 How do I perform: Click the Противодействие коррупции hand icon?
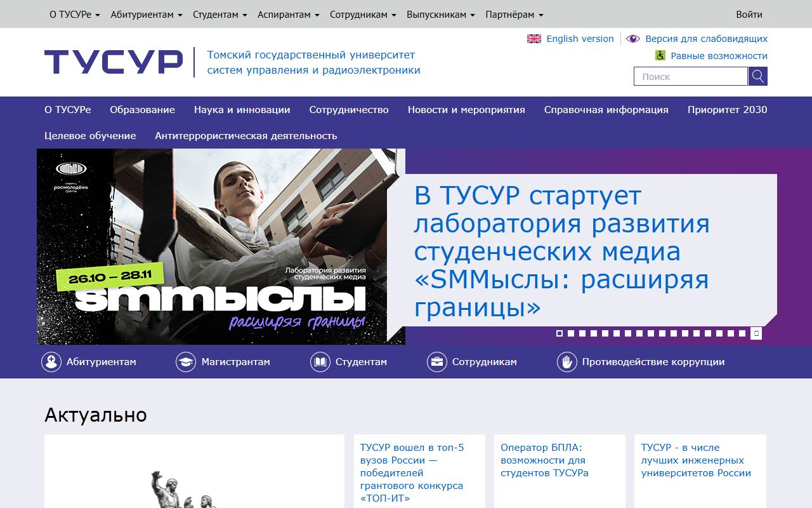pos(567,362)
